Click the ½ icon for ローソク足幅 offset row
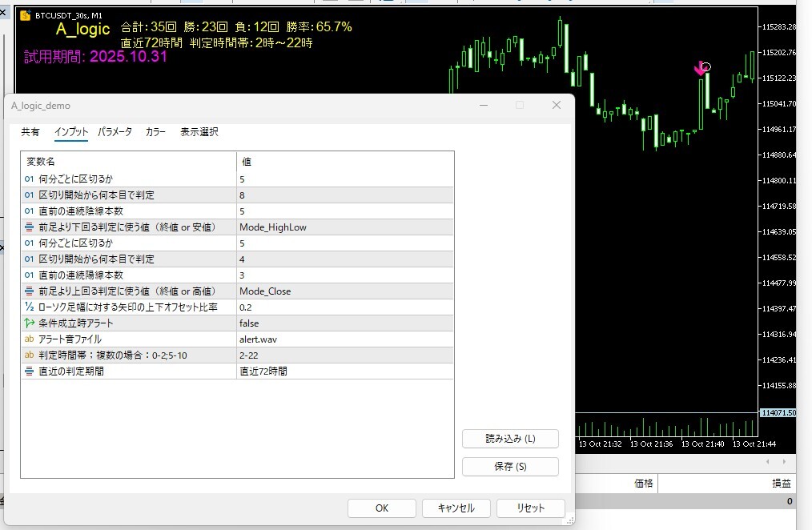Viewport: 812px width, 530px height. 29,307
